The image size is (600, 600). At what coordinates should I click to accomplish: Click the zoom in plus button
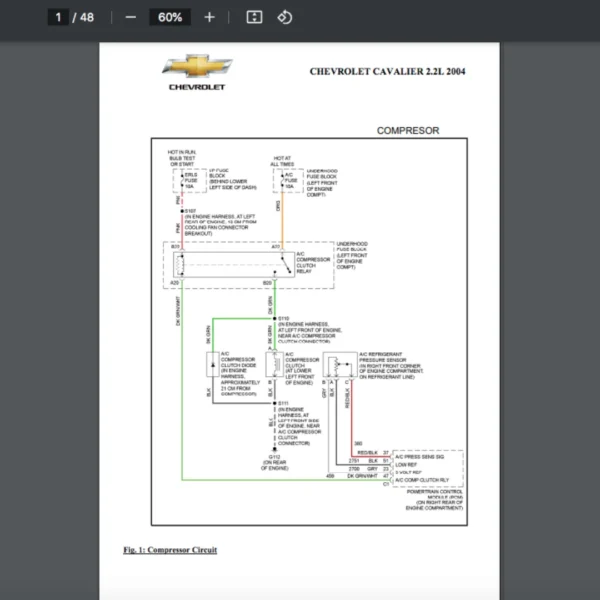point(209,17)
